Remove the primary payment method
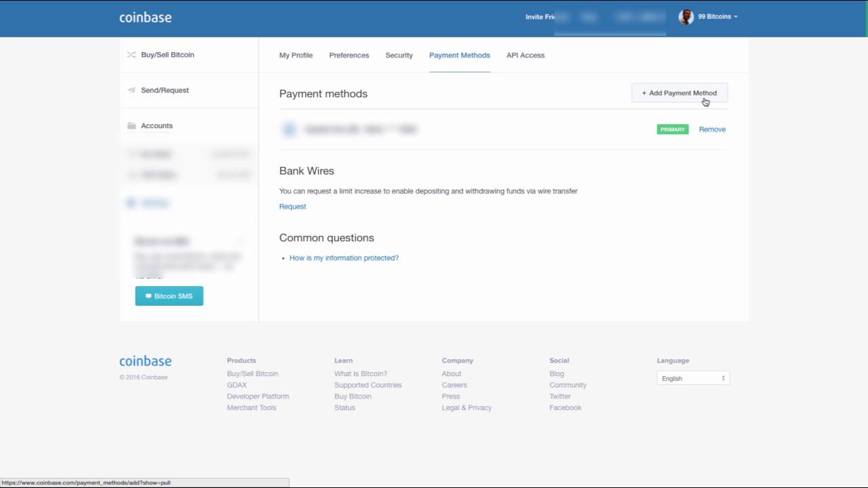 pyautogui.click(x=712, y=129)
